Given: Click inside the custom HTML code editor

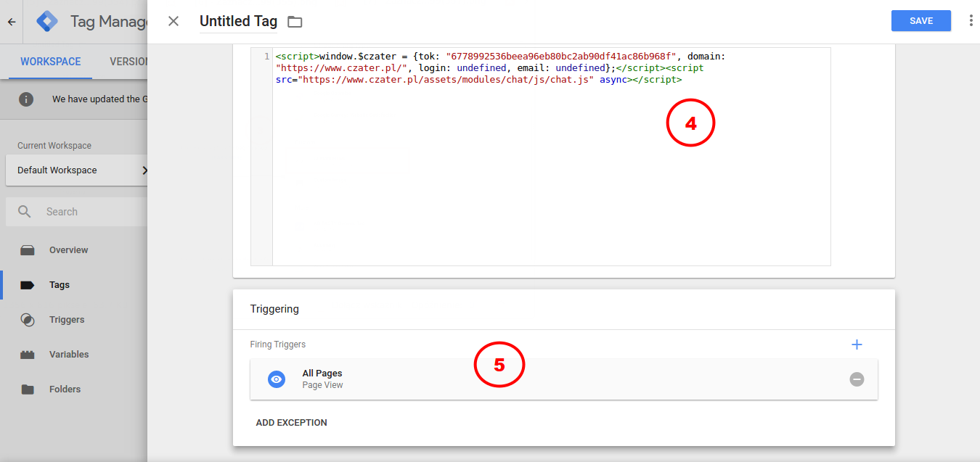Looking at the screenshot, I should (x=551, y=157).
